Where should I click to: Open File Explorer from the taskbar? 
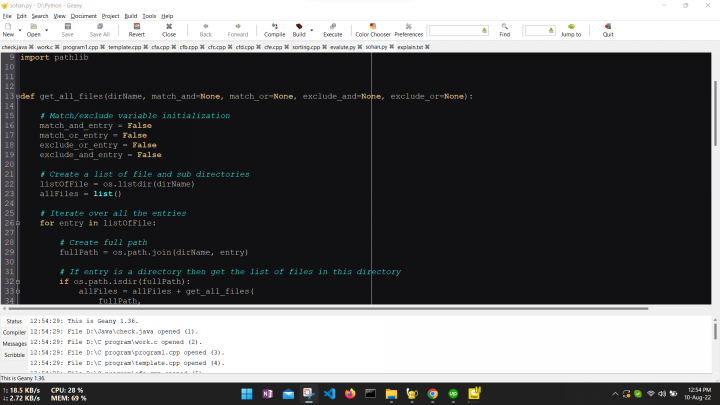coord(391,394)
